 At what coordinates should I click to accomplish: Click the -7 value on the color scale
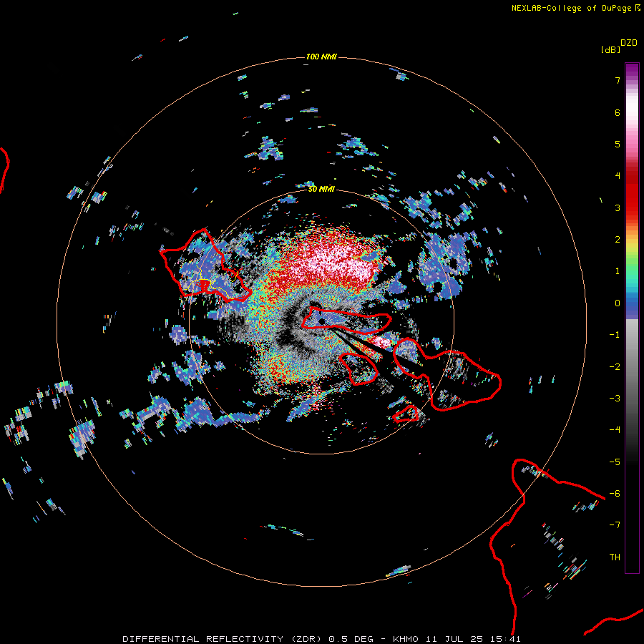coord(615,525)
